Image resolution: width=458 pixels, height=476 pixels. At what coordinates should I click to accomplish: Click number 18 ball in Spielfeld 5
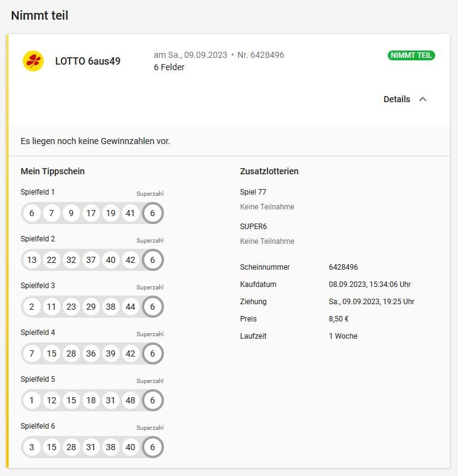91,400
